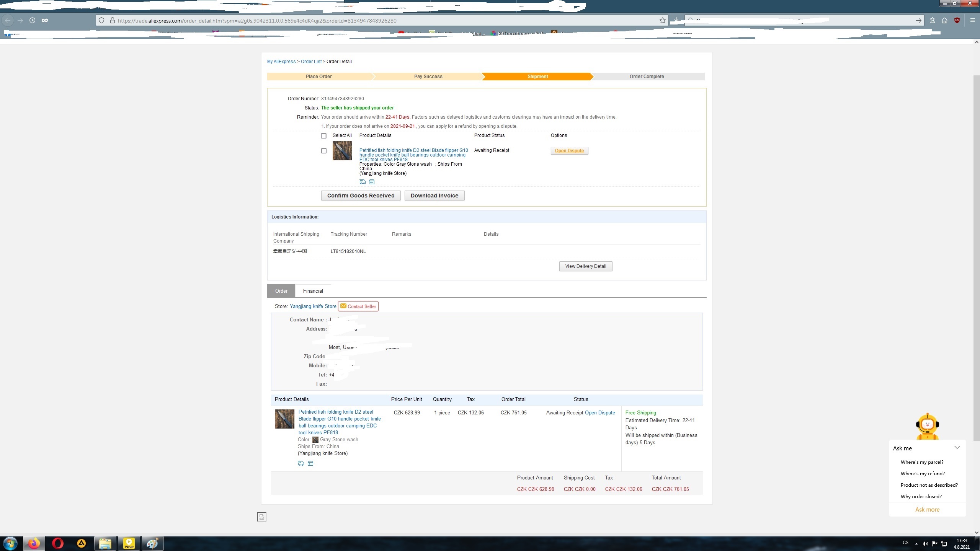Click the Gray Stone wash color swatch

point(315,440)
